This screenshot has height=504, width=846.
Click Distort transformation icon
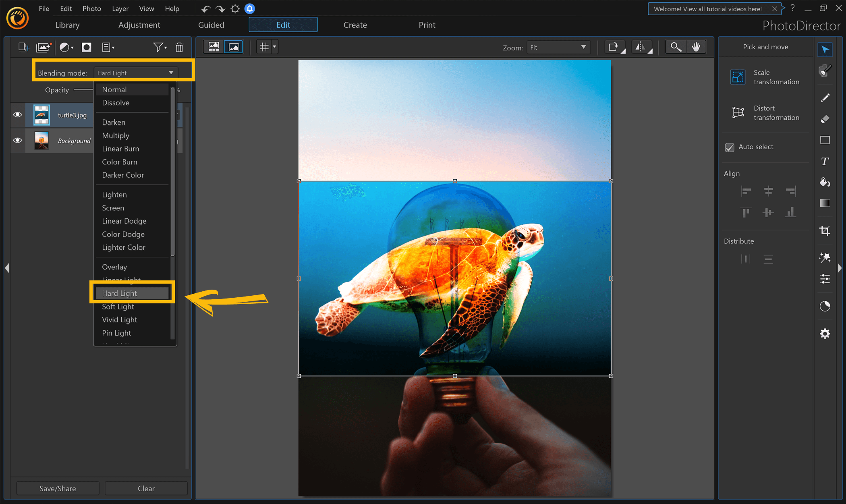(738, 112)
